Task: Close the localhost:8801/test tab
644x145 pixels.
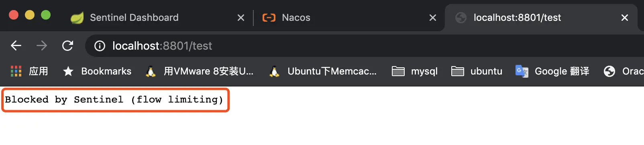Action: click(x=625, y=18)
